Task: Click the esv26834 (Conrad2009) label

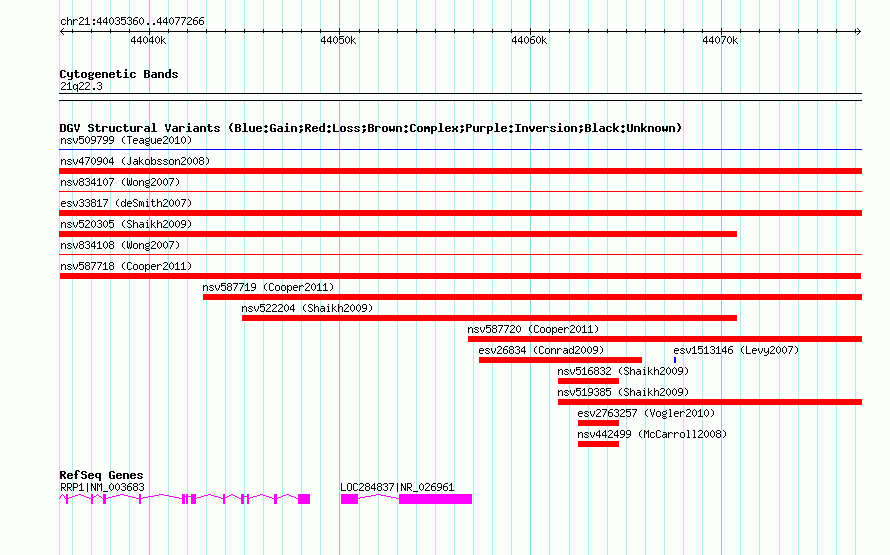Action: (x=541, y=350)
